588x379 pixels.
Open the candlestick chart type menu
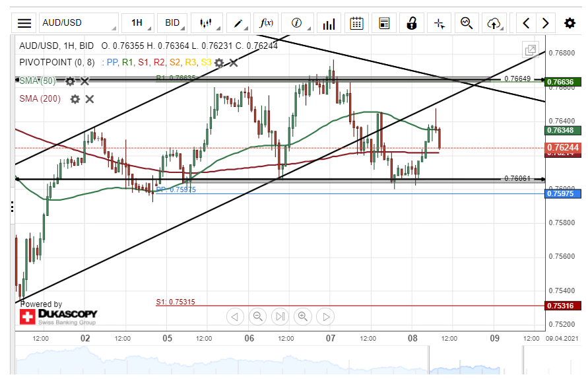pyautogui.click(x=207, y=23)
